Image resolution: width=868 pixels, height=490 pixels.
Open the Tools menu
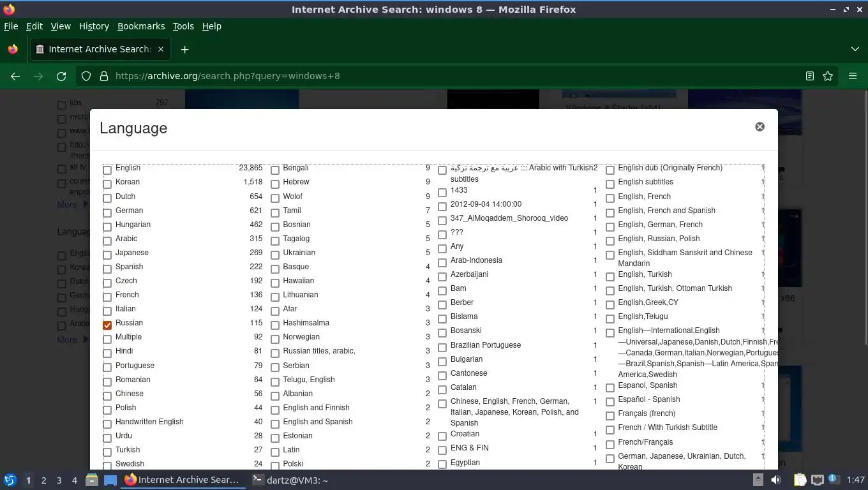pos(183,26)
